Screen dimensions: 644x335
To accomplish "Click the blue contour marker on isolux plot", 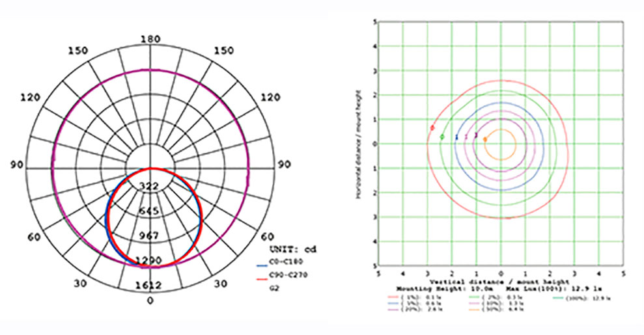I will point(456,137).
